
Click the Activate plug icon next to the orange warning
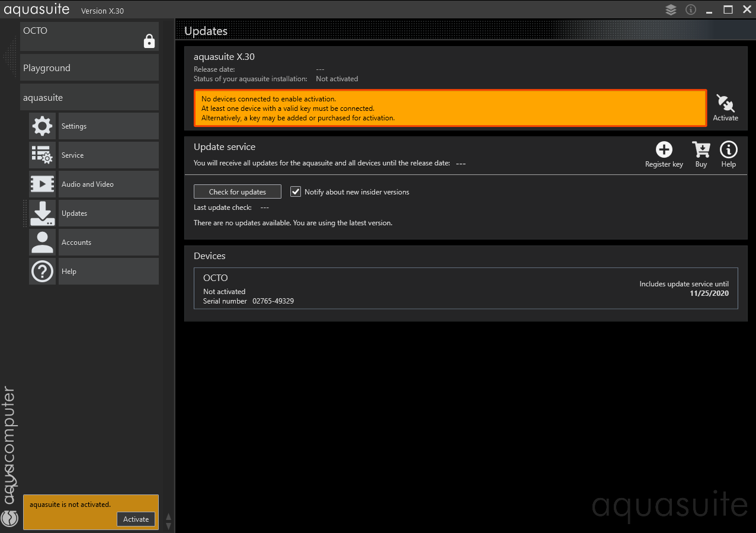pyautogui.click(x=725, y=103)
